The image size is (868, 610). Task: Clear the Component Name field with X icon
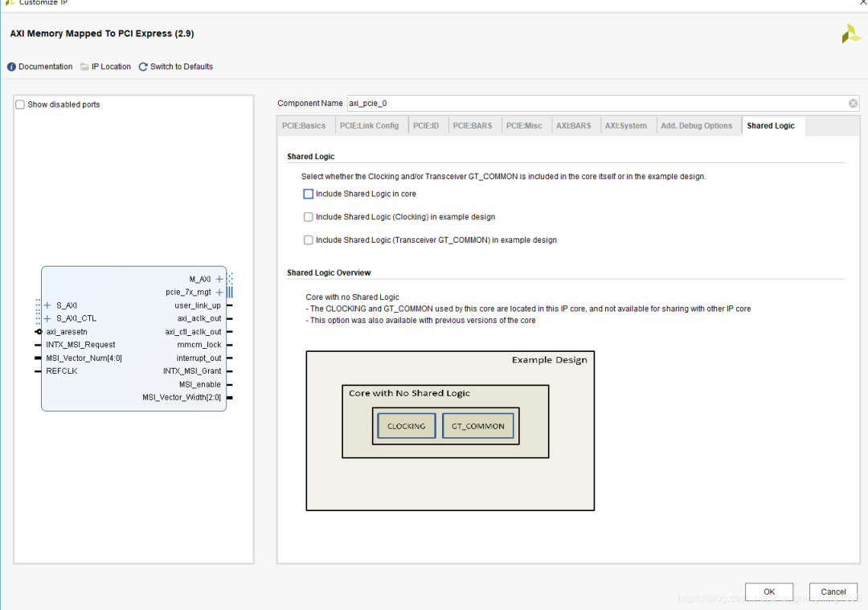point(853,104)
